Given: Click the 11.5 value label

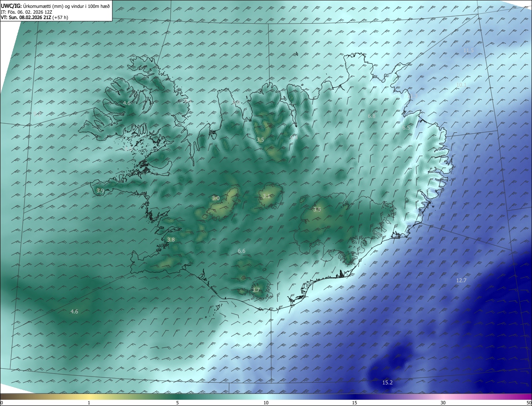Looking at the screenshot, I should click(468, 50).
